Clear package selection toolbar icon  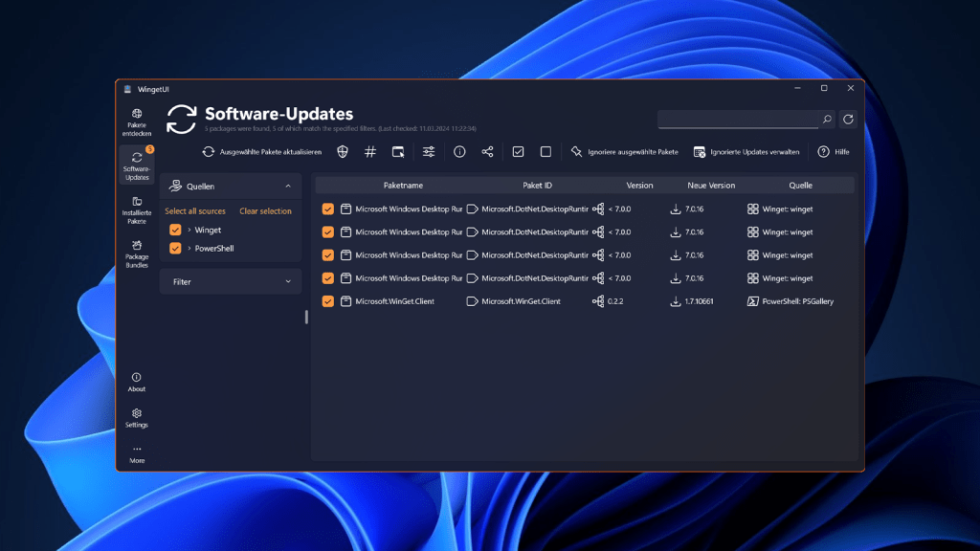coord(546,152)
